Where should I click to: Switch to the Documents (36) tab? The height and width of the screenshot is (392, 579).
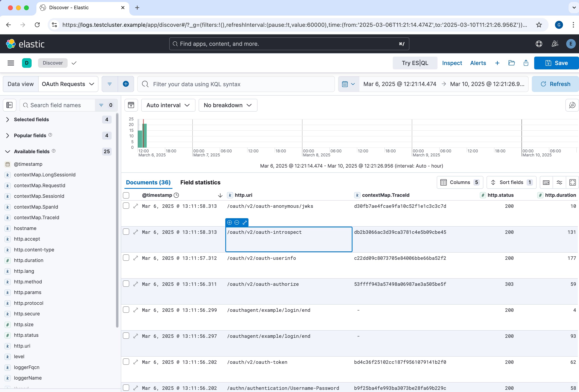[148, 182]
